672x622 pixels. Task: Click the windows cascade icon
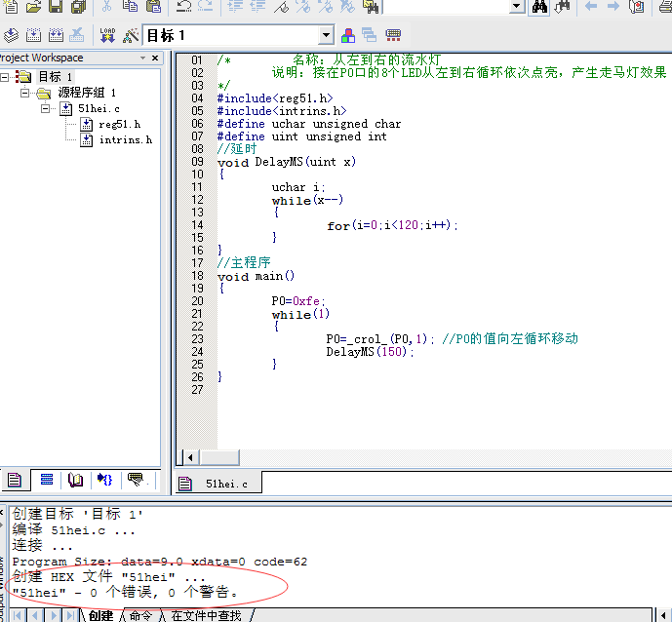pos(369,35)
